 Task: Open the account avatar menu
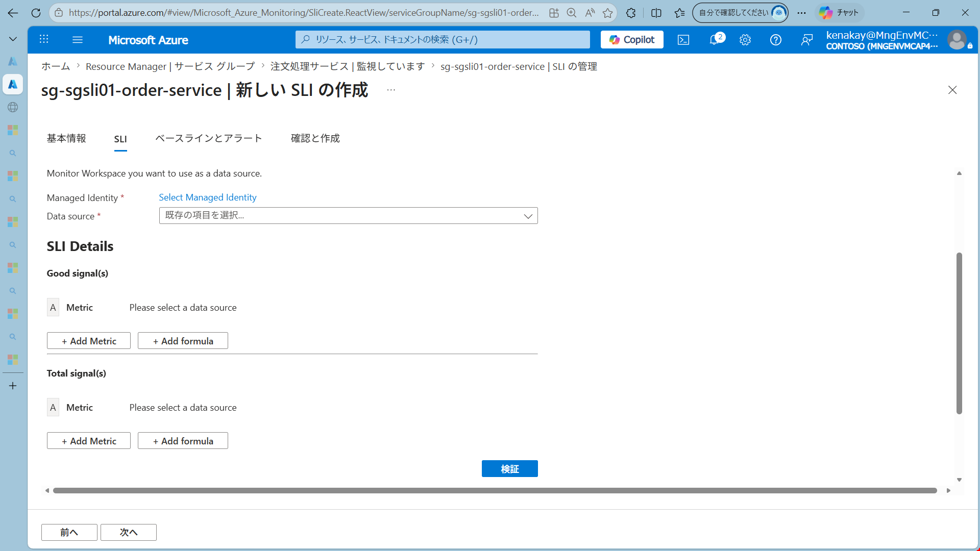tap(957, 39)
